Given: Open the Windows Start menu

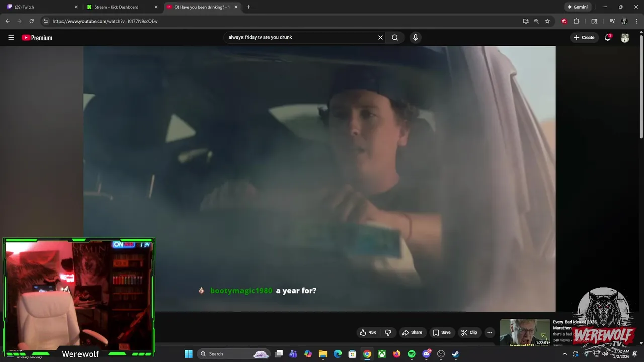Looking at the screenshot, I should coord(188,354).
